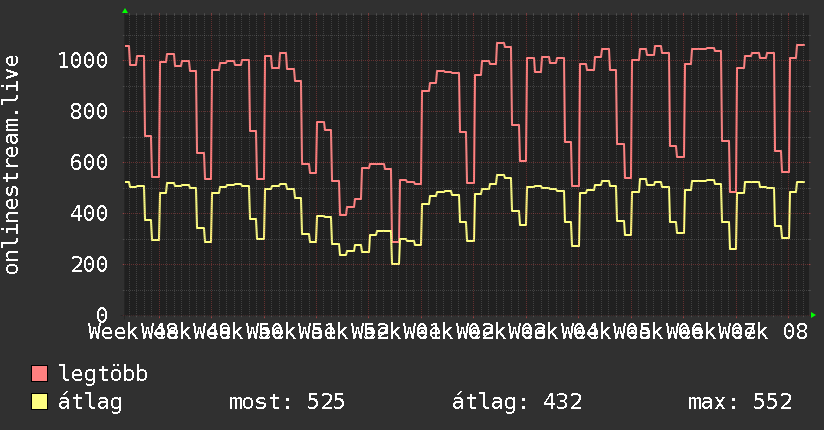824x430 pixels.
Task: Click the green arrow at x-axis end
Action: coord(813,315)
